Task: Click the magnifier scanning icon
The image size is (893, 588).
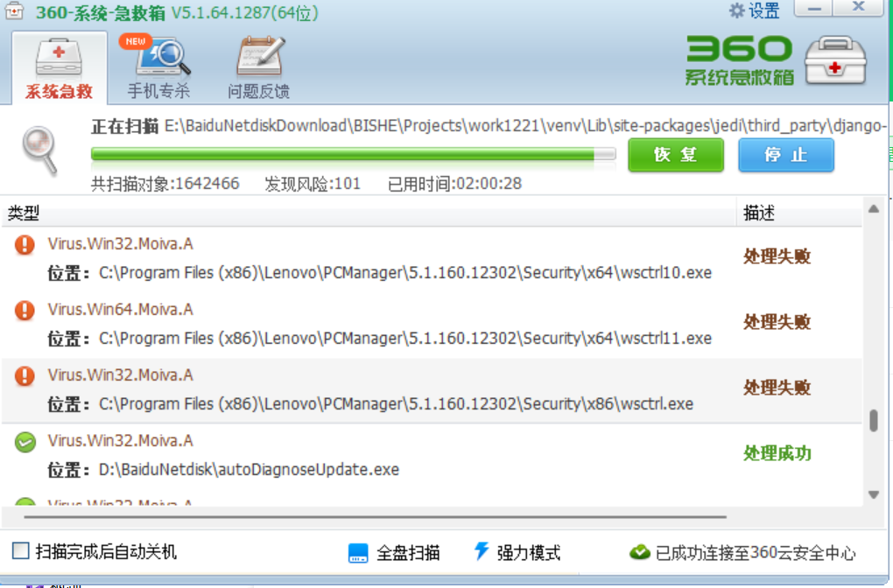Action: point(40,149)
